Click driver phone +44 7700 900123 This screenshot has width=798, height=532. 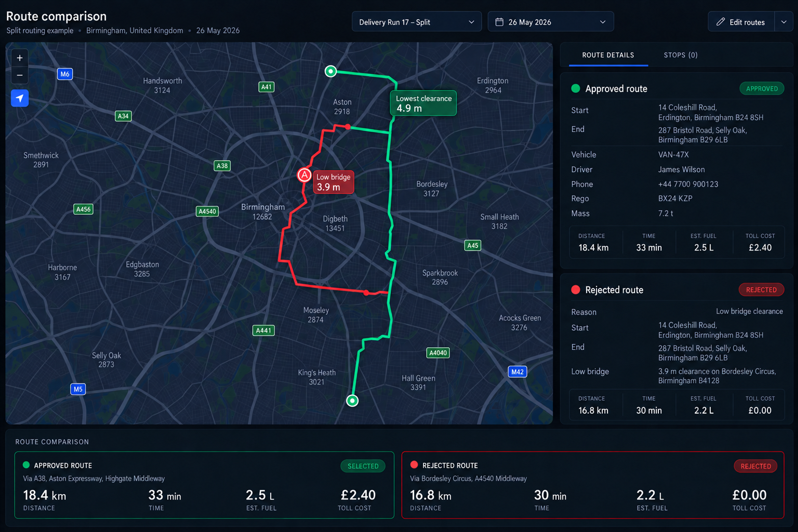(688, 184)
